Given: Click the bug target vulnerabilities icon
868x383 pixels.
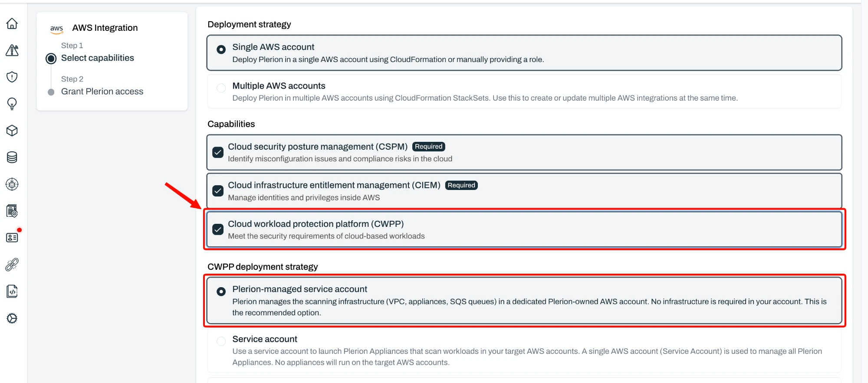Looking at the screenshot, I should [x=12, y=184].
